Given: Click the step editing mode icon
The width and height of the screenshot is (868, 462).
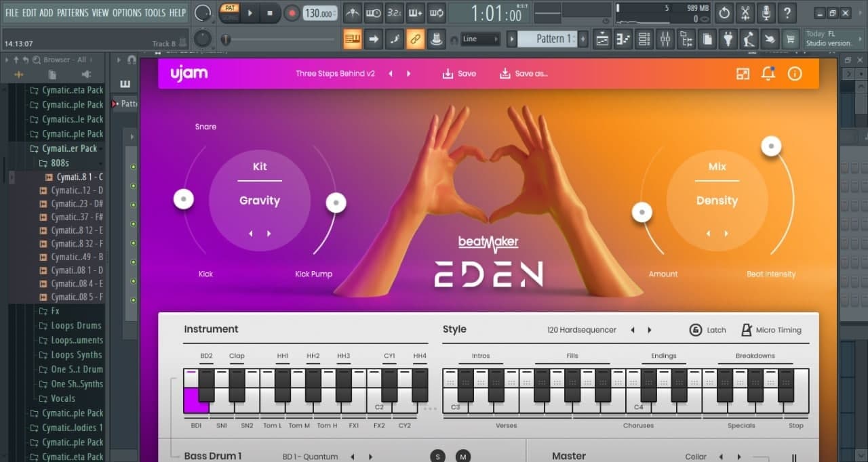Looking at the screenshot, I should click(x=395, y=39).
